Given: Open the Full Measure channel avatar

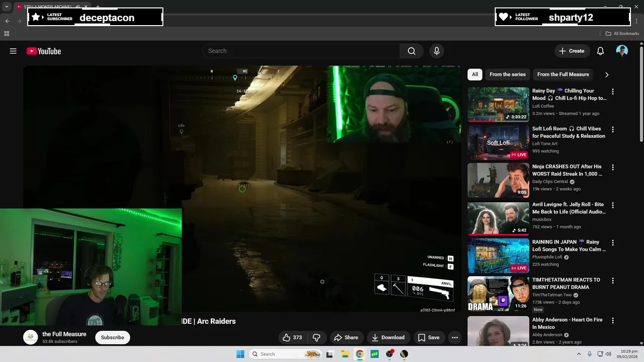Looking at the screenshot, I should tap(31, 337).
